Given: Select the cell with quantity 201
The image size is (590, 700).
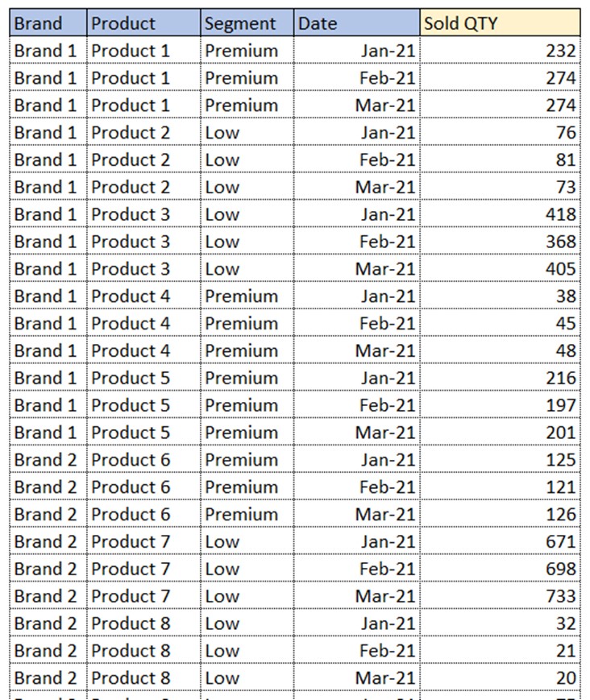Looking at the screenshot, I should point(501,432).
